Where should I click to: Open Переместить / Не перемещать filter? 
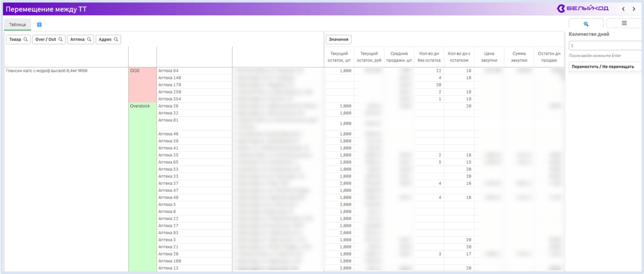point(605,67)
